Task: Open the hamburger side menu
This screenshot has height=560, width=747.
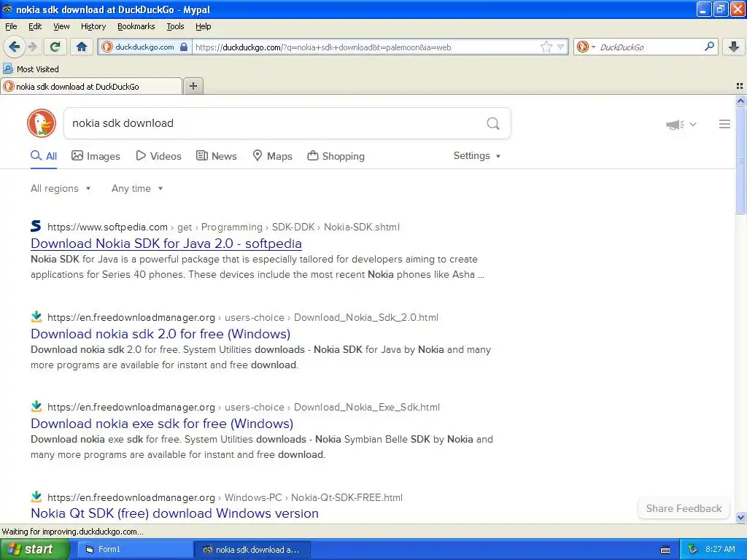Action: coord(724,124)
